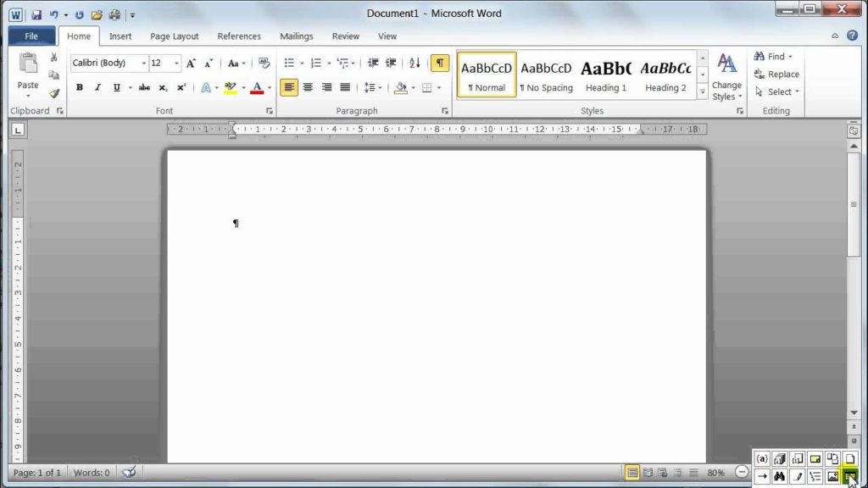868x488 pixels.
Task: Decrease zoom using the zoom slider minus
Action: [x=742, y=472]
